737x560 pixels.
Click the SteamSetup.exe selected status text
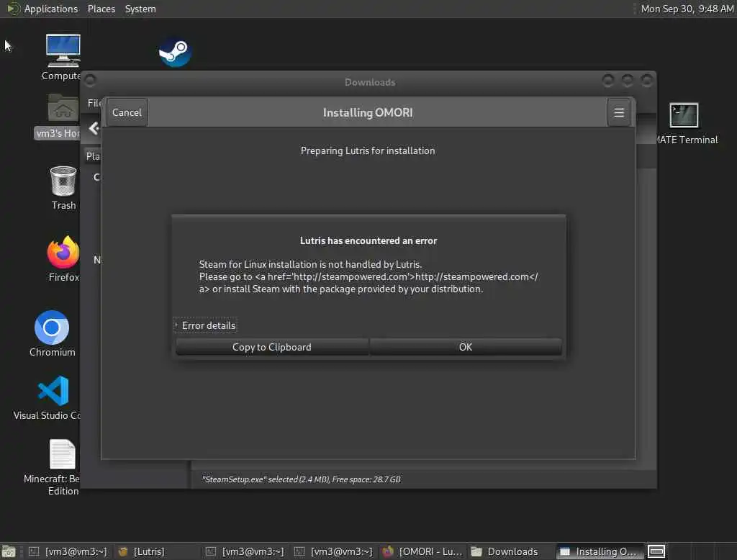point(302,479)
